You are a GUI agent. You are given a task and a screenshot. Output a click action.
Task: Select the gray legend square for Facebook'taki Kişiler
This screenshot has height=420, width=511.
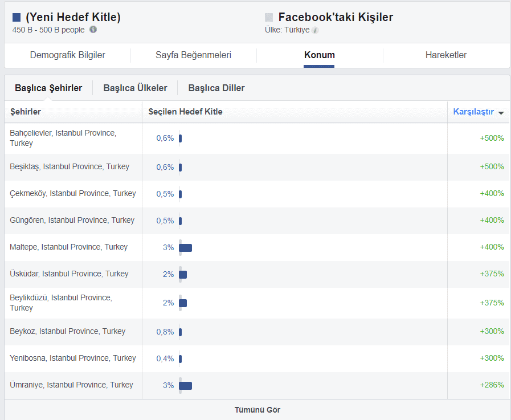[268, 17]
